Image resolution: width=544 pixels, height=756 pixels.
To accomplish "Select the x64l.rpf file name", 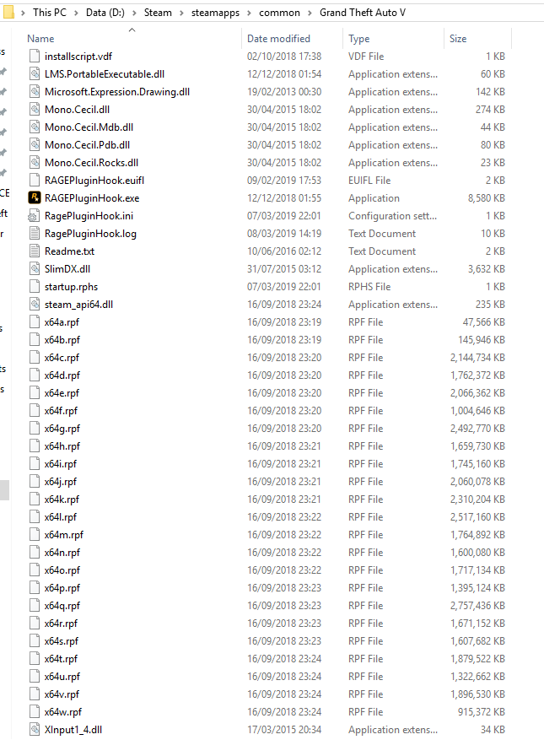I will point(60,517).
